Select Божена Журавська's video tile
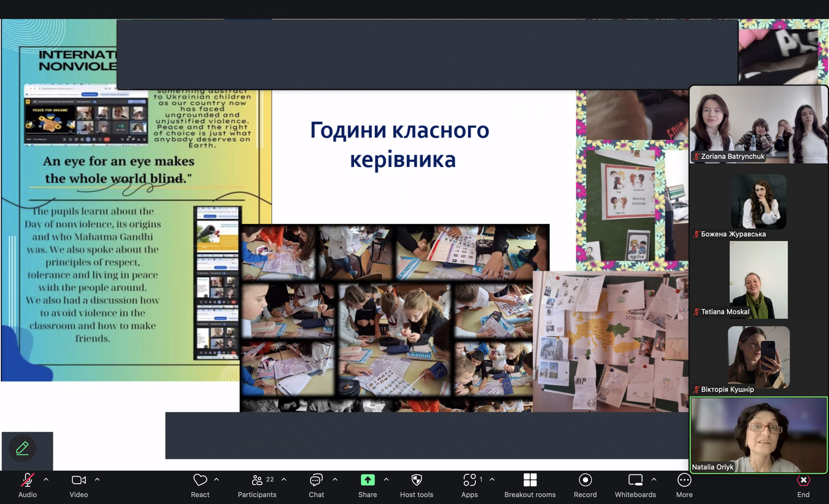Image resolution: width=829 pixels, height=504 pixels. [x=759, y=202]
